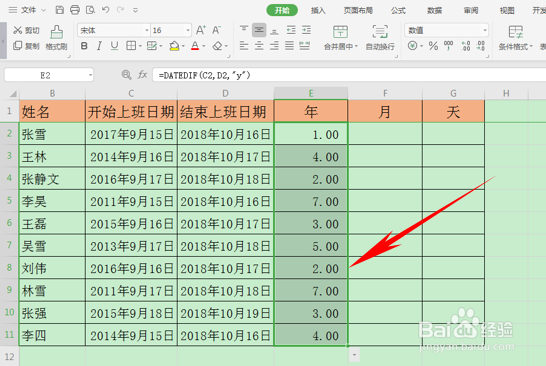Viewport: 546px width, 366px height.
Task: Select the 月 header cell
Action: (x=385, y=111)
